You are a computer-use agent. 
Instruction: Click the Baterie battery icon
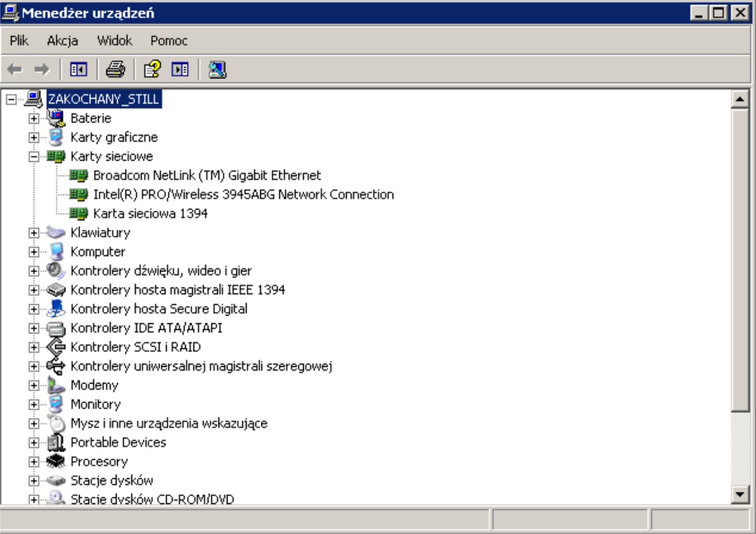[x=56, y=118]
